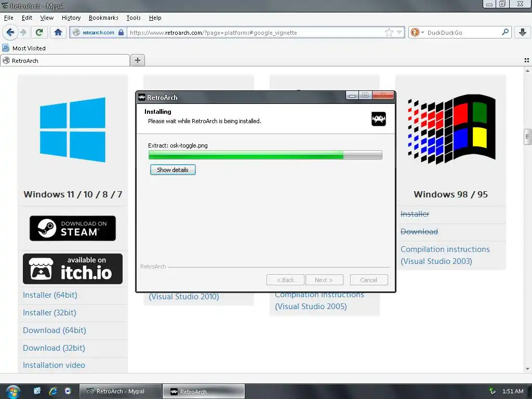
Task: Open the tab groups grid icon
Action: (527, 60)
